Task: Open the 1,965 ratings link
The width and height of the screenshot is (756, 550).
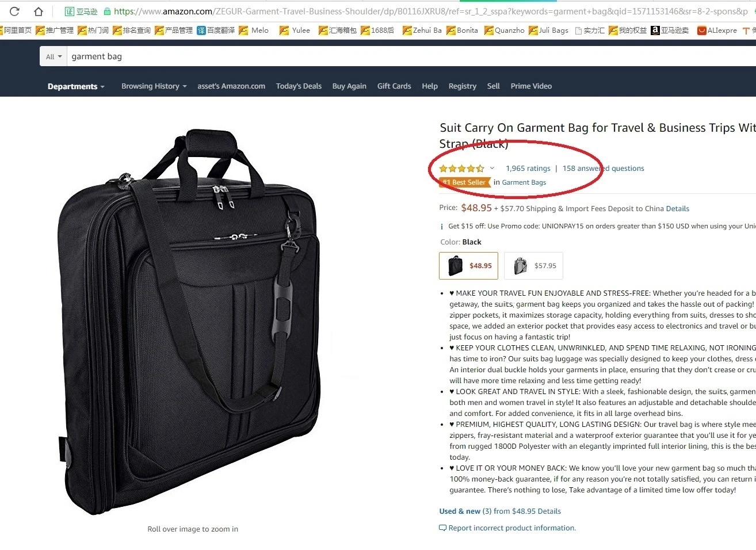Action: point(528,168)
